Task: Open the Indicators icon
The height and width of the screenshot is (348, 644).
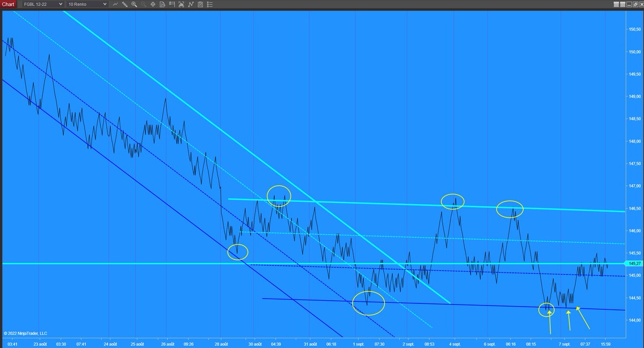Action: tap(191, 4)
